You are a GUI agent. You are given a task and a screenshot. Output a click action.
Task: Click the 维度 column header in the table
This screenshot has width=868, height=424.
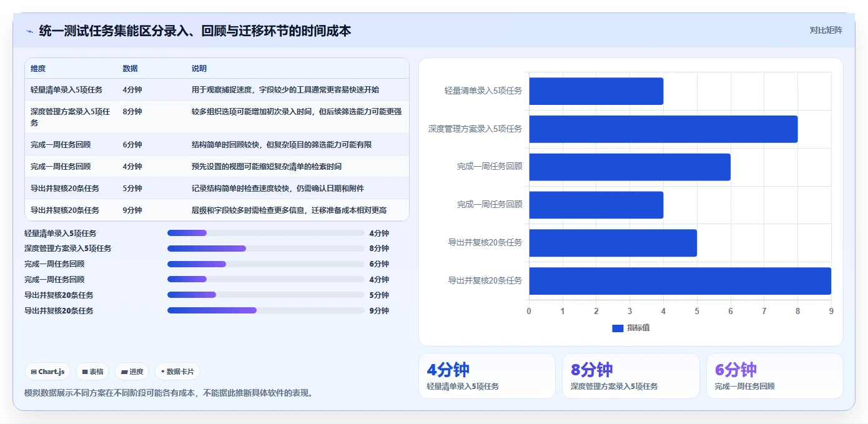tap(38, 69)
